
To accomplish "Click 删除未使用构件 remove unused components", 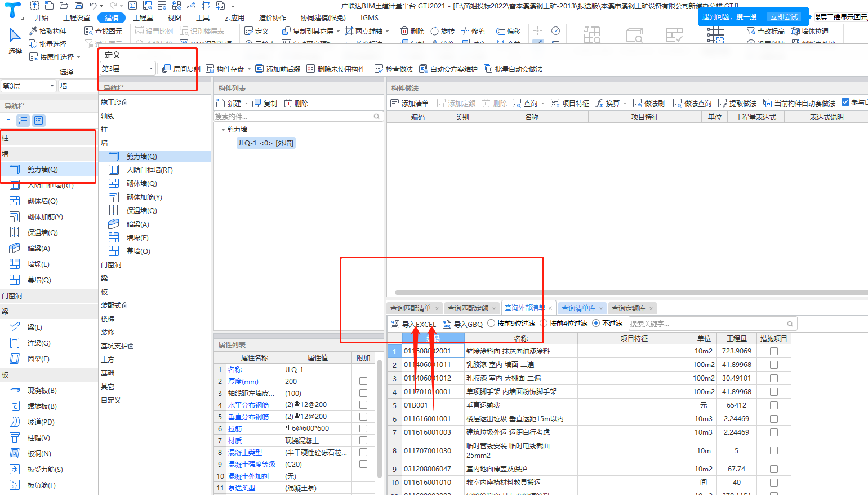I will click(x=336, y=69).
